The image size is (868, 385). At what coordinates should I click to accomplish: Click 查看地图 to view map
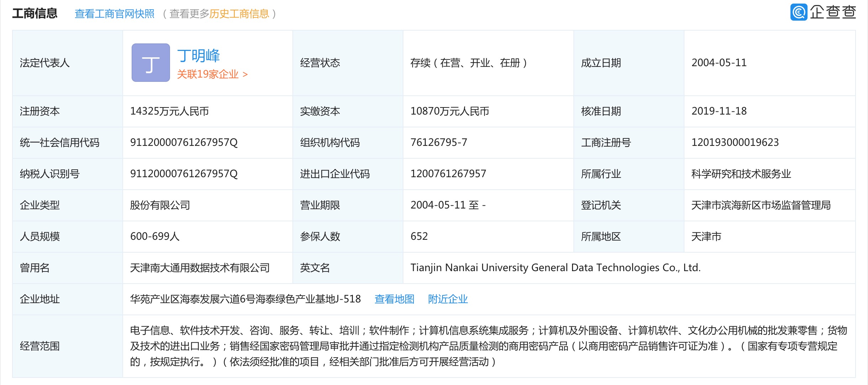(394, 299)
